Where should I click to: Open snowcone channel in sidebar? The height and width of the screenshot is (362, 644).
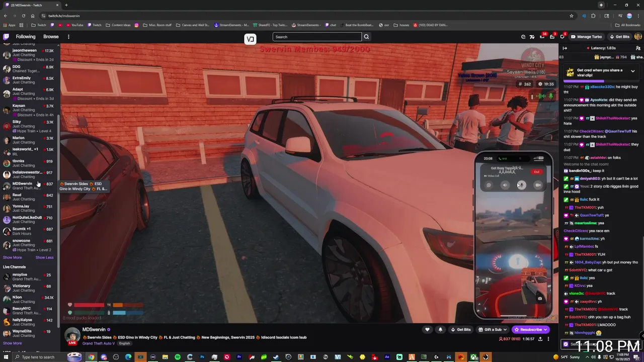point(29,245)
